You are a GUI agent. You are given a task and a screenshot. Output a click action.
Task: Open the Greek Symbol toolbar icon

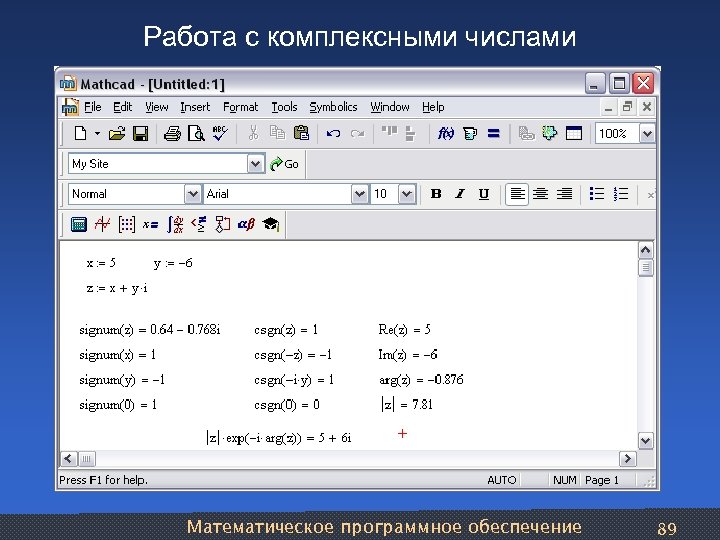pos(246,225)
